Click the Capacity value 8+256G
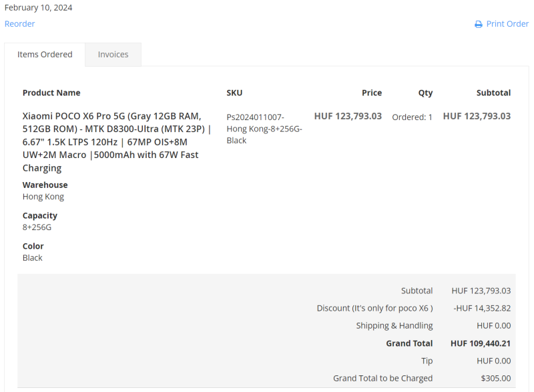 pos(37,227)
